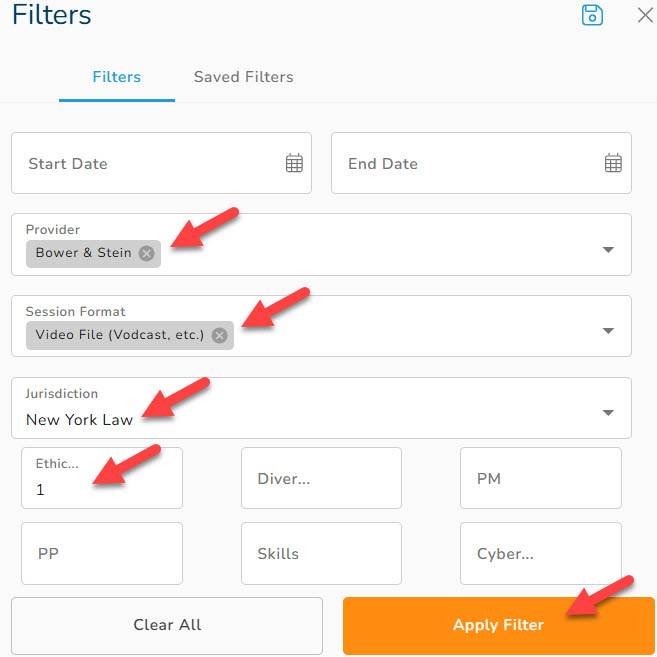Expand the Session Format dropdown arrow
Viewport: 657px width, 657px height.
coord(608,331)
